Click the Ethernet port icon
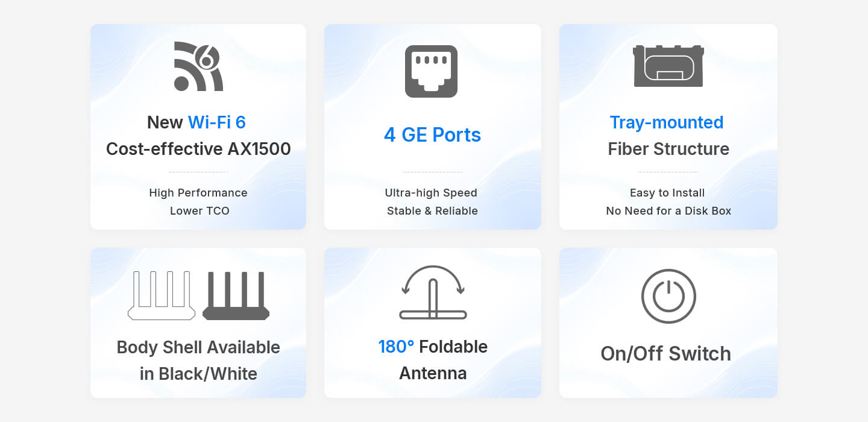 (431, 71)
